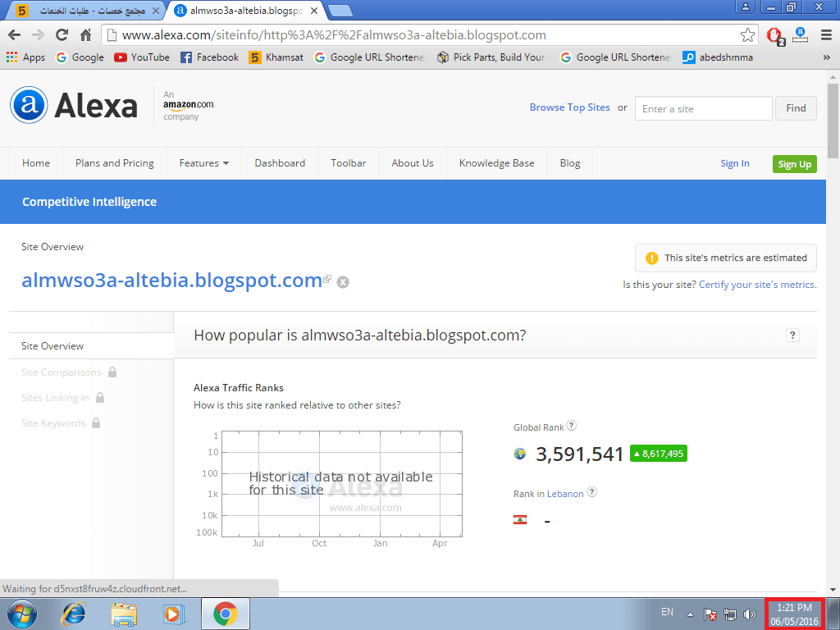Image resolution: width=840 pixels, height=630 pixels.
Task: Open the Chrome hamburger menu
Action: [826, 35]
